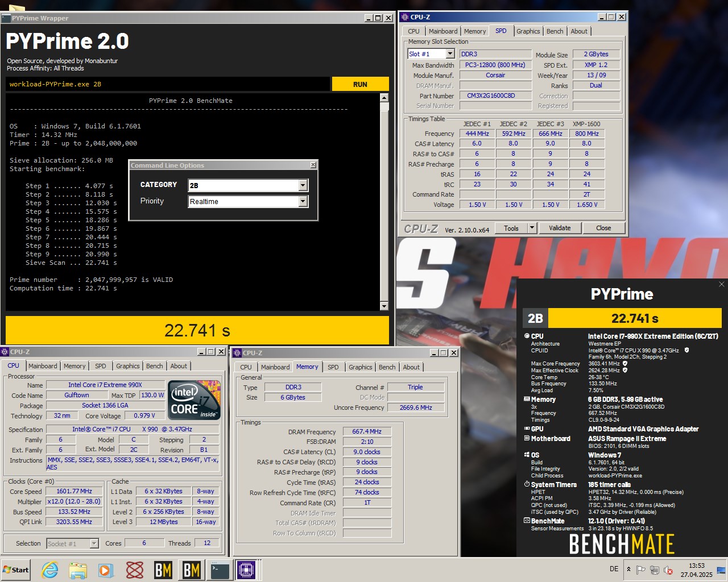Image resolution: width=728 pixels, height=582 pixels.
Task: Launch Internet Explorer from the taskbar
Action: [x=50, y=569]
